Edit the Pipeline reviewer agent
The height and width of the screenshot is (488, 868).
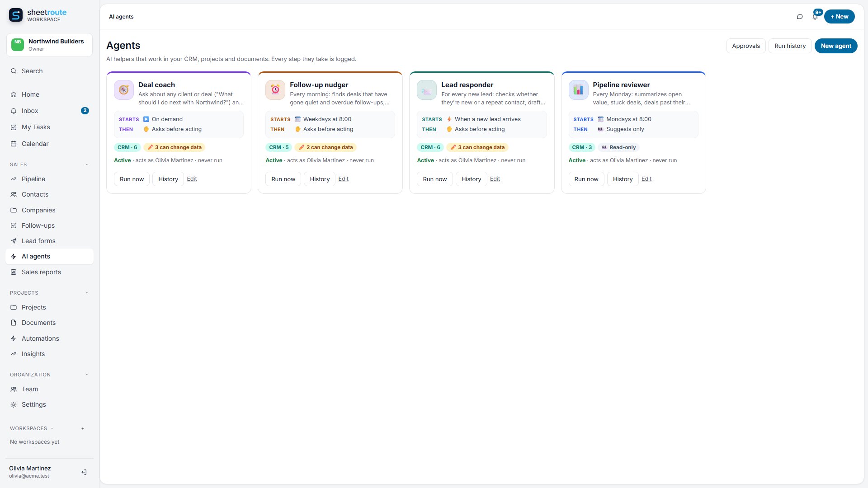click(x=646, y=179)
